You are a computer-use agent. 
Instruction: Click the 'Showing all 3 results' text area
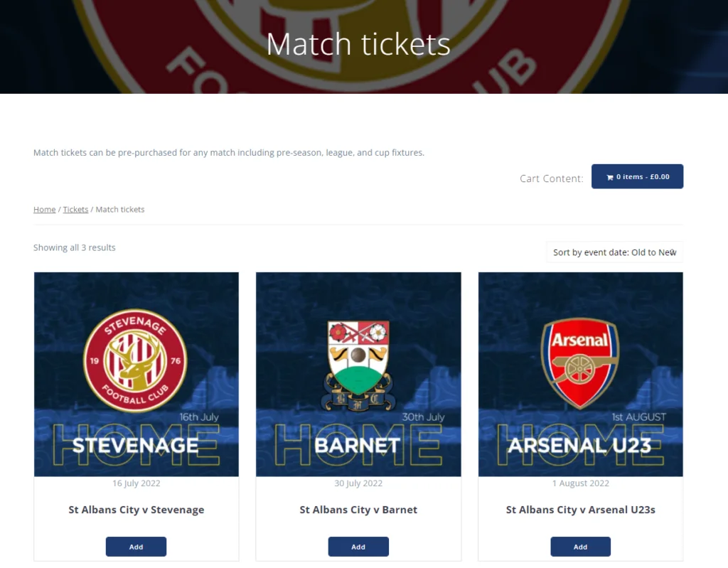coord(74,247)
